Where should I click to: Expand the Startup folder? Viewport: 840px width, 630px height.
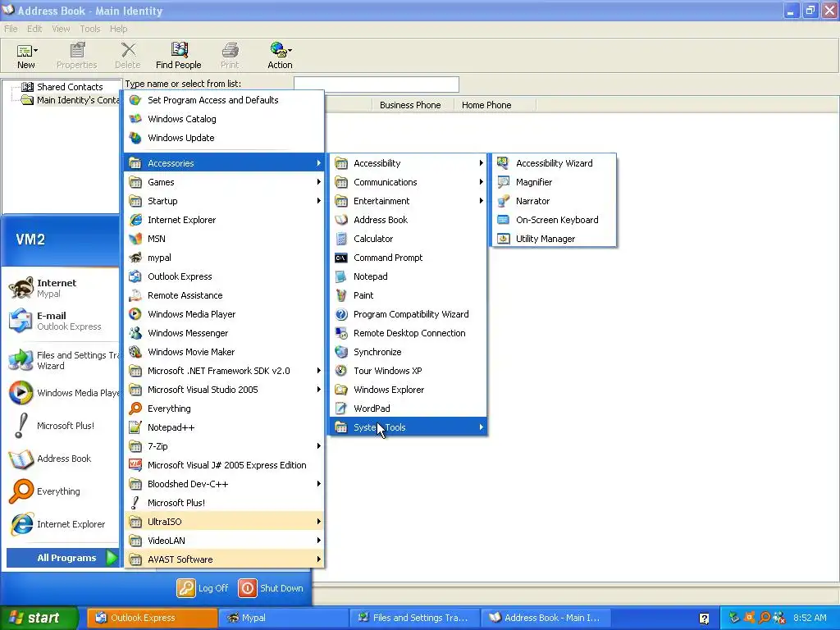(225, 201)
